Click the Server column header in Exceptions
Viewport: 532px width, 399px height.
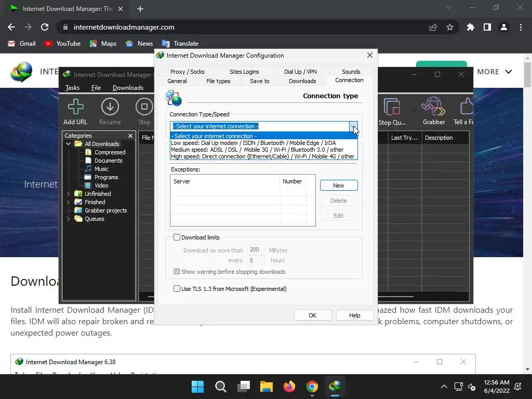225,181
